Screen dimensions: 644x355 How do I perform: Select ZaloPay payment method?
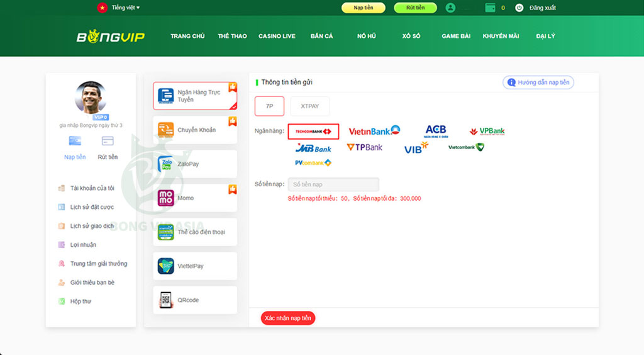[195, 164]
